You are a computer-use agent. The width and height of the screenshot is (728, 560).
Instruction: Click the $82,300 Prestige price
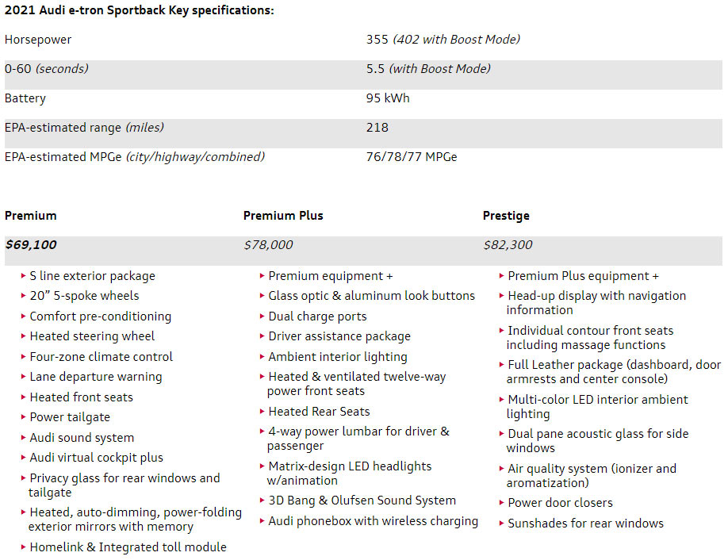(x=508, y=245)
